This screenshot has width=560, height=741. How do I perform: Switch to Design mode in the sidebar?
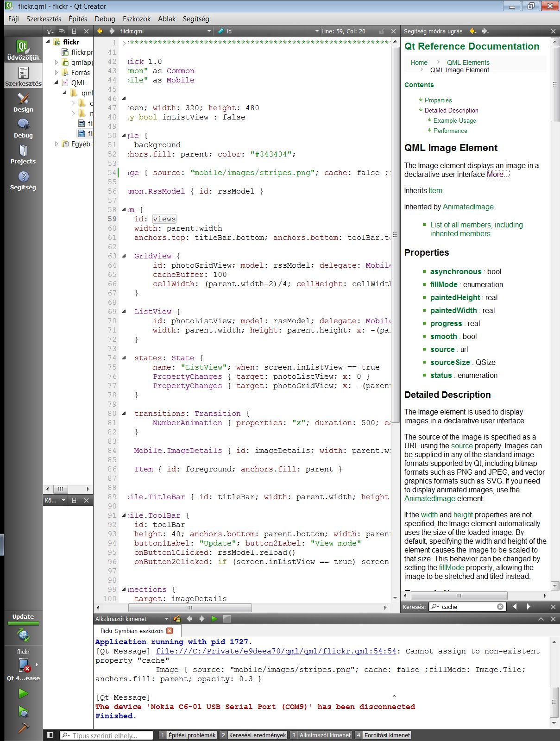point(23,102)
